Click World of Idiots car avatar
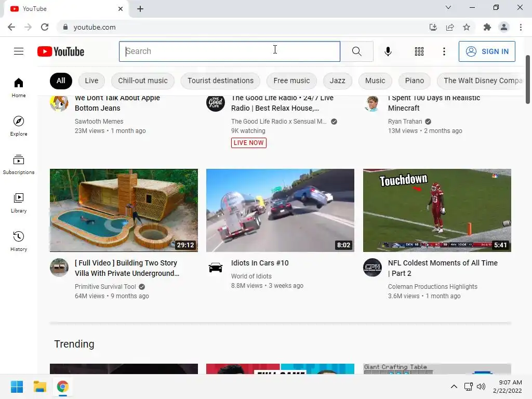Viewport: 532px width, 399px height. [216, 268]
